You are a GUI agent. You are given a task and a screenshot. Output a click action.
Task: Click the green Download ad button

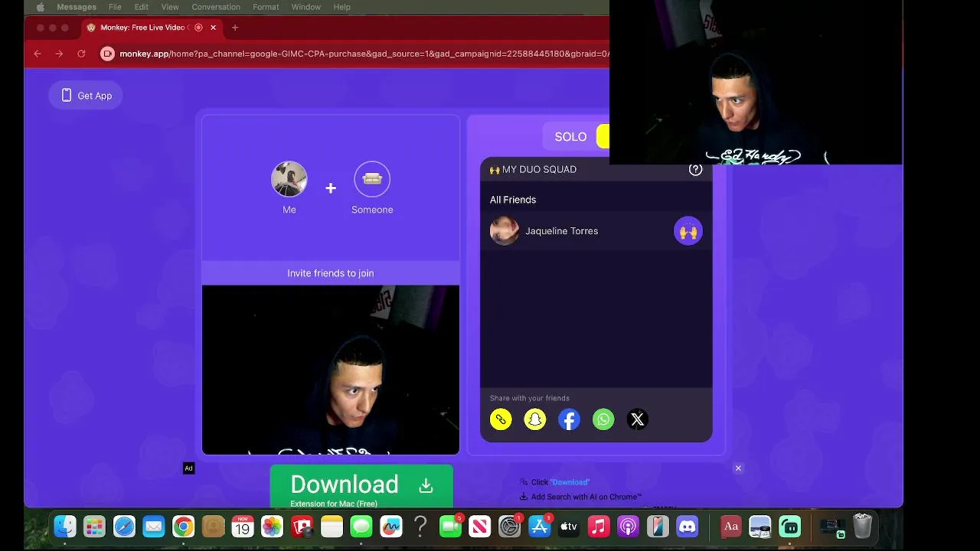coord(361,486)
